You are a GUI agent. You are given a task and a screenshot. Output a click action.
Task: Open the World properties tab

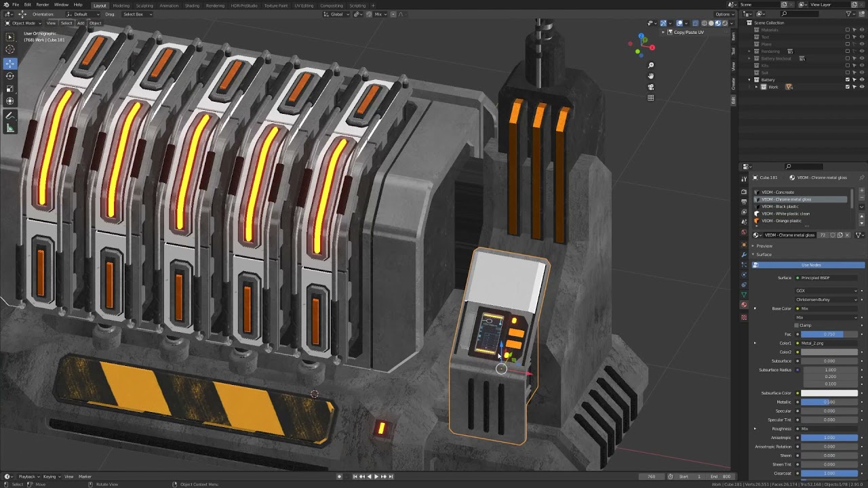tap(744, 232)
